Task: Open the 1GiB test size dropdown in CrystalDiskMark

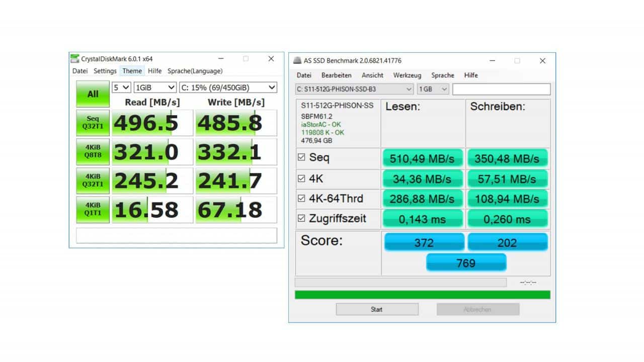Action: click(x=154, y=87)
